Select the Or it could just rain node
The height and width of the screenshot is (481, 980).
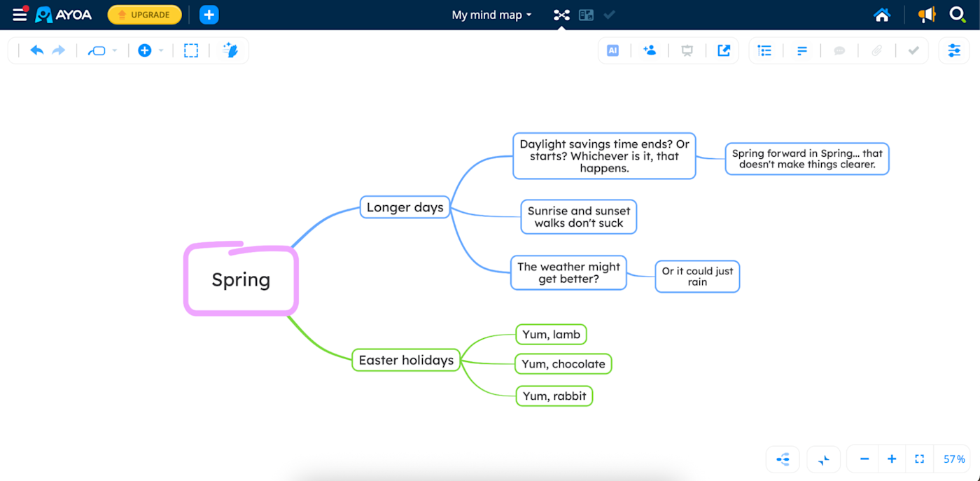pyautogui.click(x=697, y=276)
